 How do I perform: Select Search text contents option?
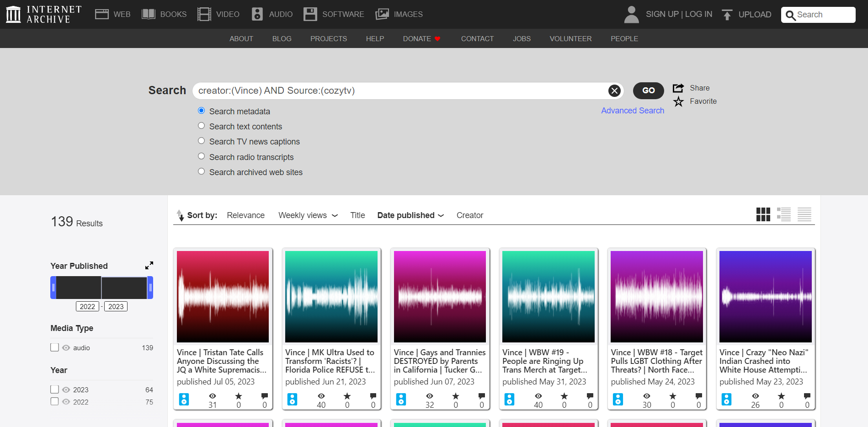coord(201,126)
